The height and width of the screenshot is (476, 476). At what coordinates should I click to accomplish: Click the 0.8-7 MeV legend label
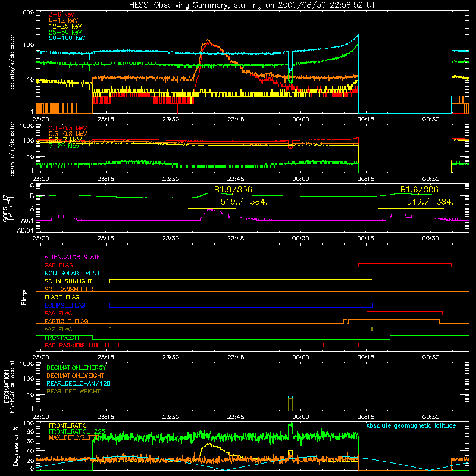pyautogui.click(x=65, y=140)
